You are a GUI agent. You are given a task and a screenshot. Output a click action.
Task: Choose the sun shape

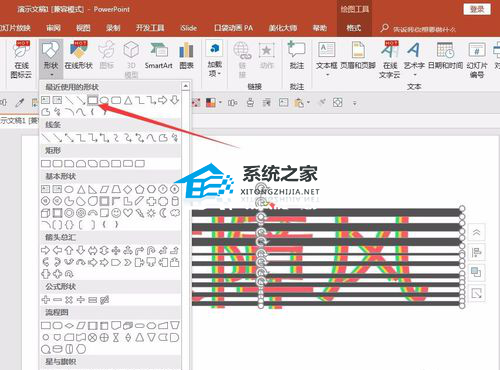tap(151, 213)
